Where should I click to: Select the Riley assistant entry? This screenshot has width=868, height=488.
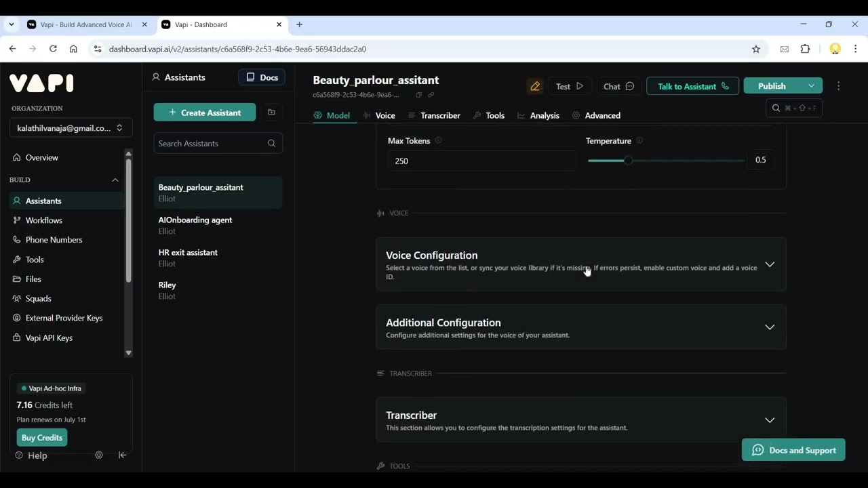tap(218, 290)
